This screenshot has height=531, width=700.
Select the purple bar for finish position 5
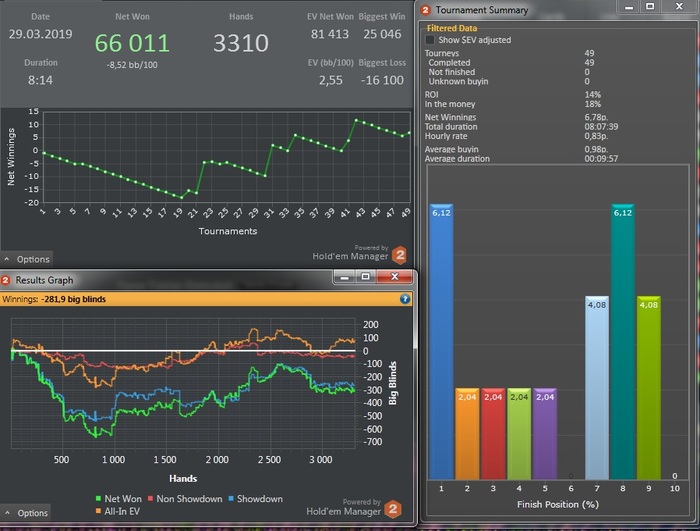[x=545, y=434]
